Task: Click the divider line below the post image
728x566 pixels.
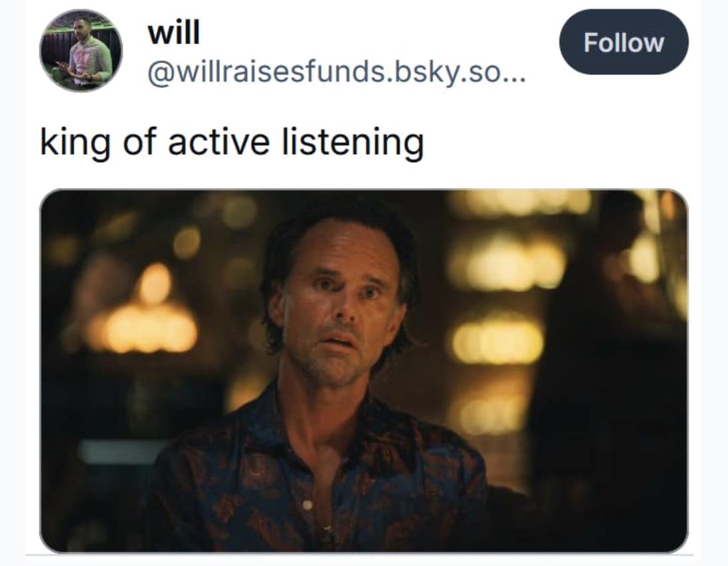Action: (359, 555)
